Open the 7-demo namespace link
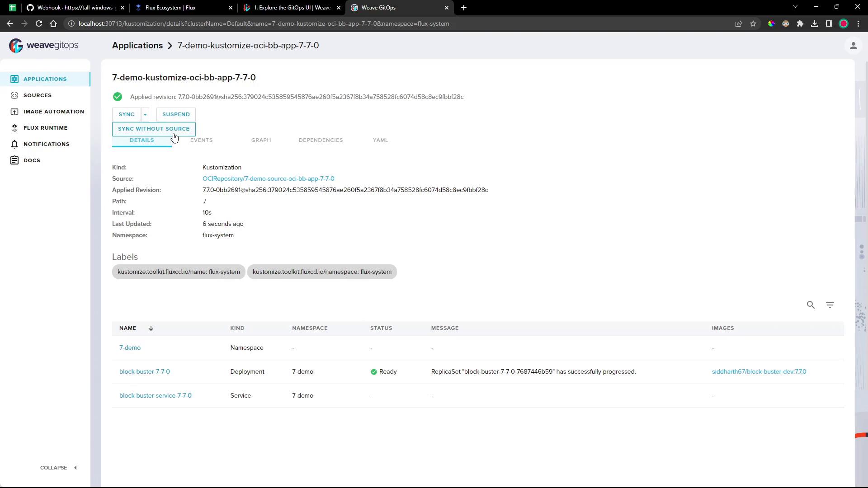 click(130, 348)
